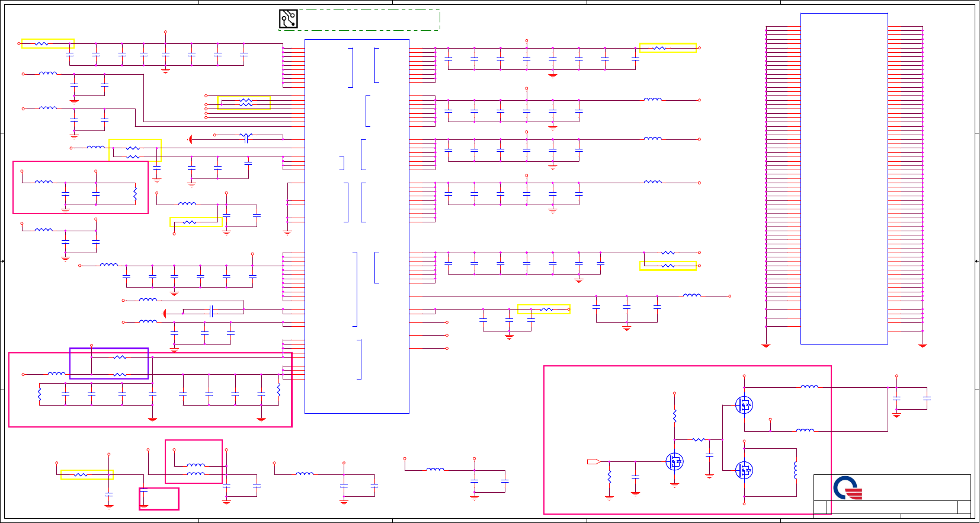Select the purple-outlined box containing two resistors
980x523 pixels.
pos(109,363)
